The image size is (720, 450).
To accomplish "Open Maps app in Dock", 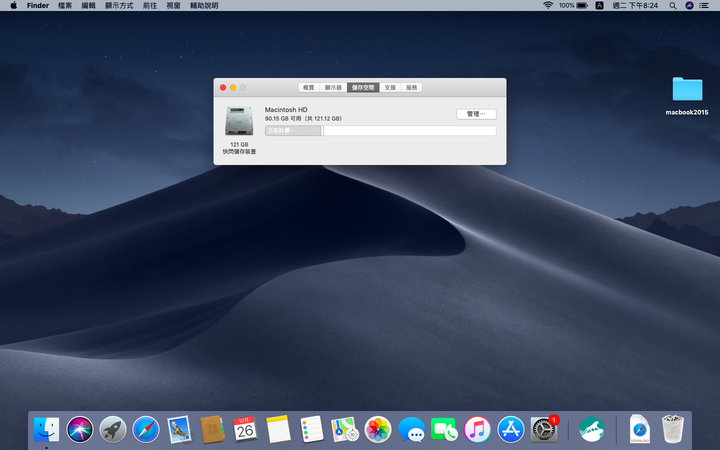I will (x=345, y=430).
